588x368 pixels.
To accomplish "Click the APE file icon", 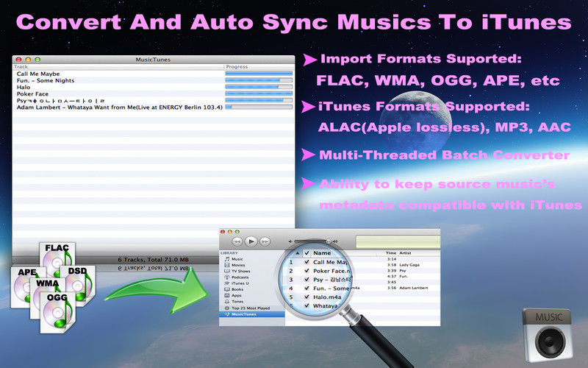I will click(23, 287).
